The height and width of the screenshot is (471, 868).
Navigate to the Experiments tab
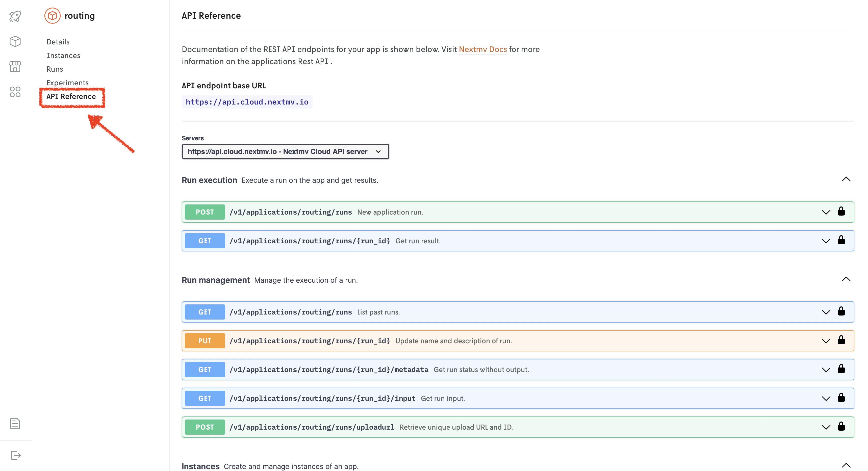pyautogui.click(x=67, y=82)
